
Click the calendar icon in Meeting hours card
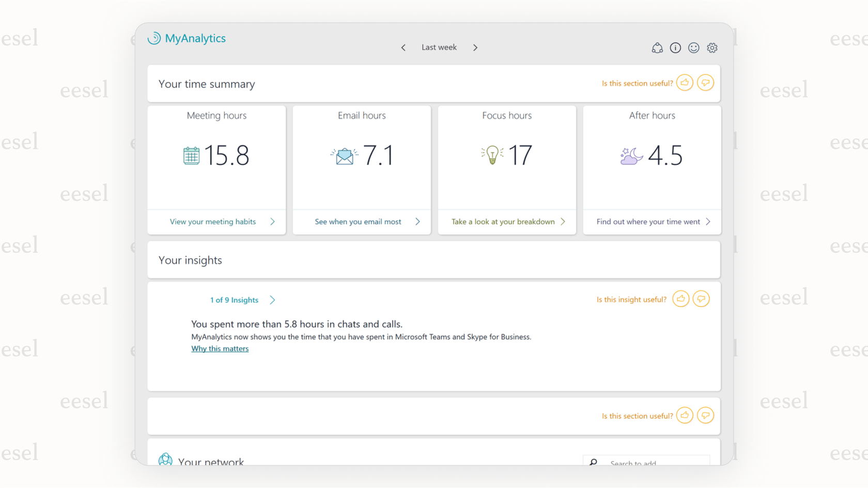191,155
